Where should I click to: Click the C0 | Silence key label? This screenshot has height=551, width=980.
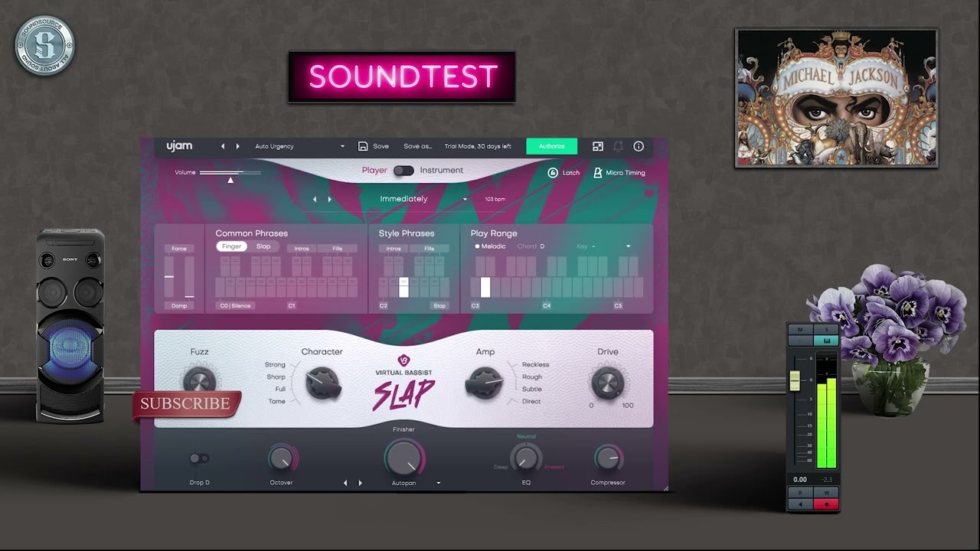(235, 305)
